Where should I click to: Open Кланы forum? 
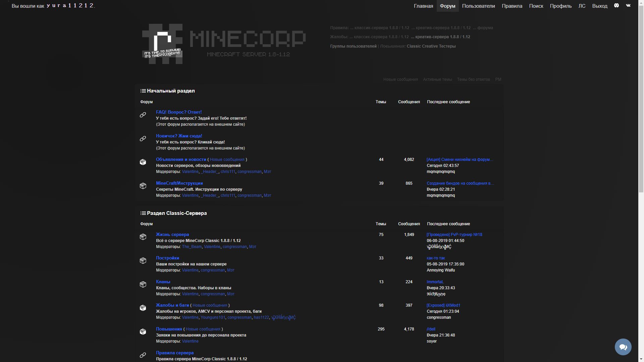[x=163, y=282]
